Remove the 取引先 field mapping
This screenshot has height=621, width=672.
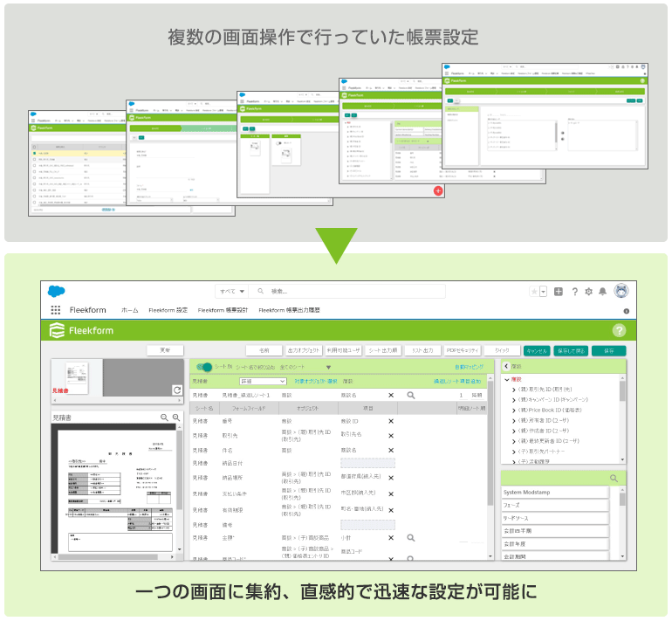[391, 436]
